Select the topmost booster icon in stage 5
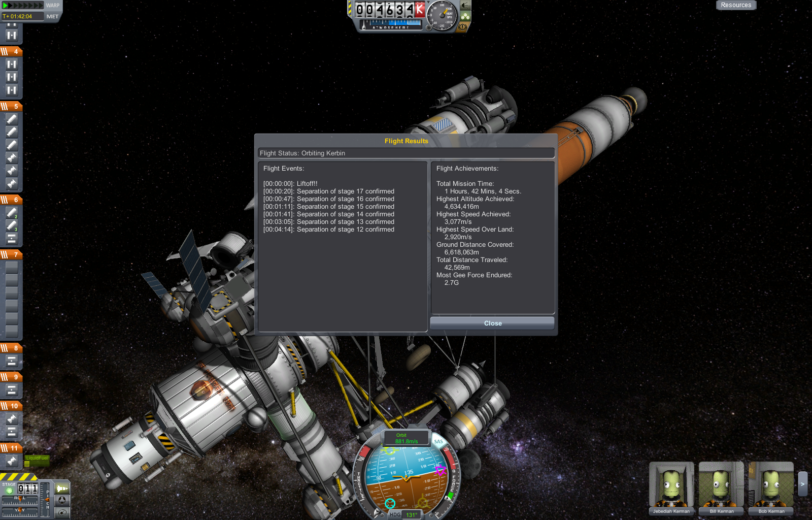Viewport: 812px width, 520px height. pyautogui.click(x=12, y=119)
